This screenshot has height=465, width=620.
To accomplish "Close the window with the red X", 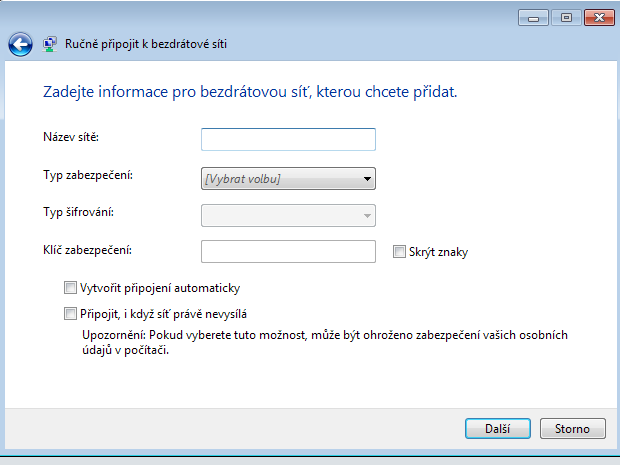I will pos(599,18).
